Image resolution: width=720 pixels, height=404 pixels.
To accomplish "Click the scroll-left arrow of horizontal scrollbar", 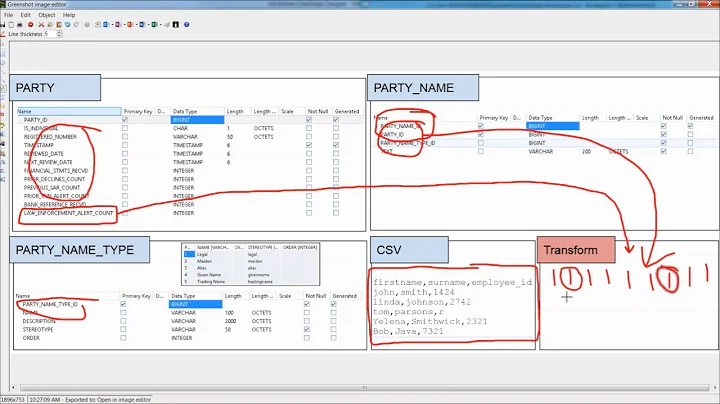I will [x=13, y=388].
